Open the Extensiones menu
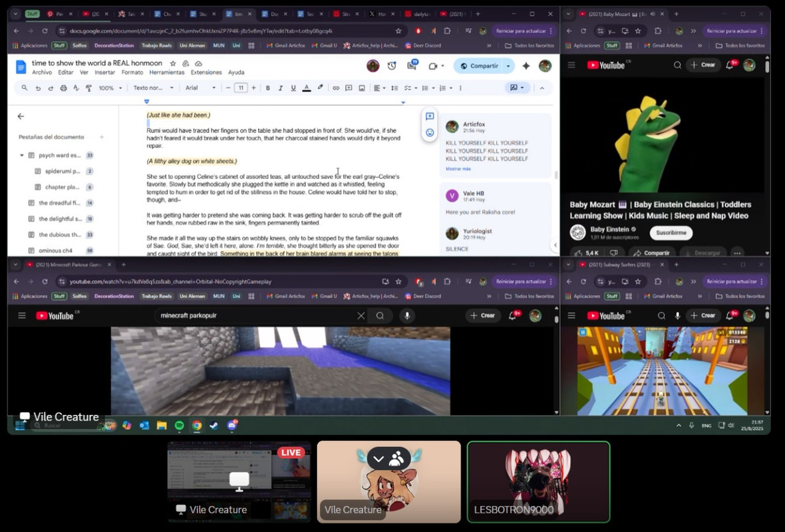 point(206,72)
